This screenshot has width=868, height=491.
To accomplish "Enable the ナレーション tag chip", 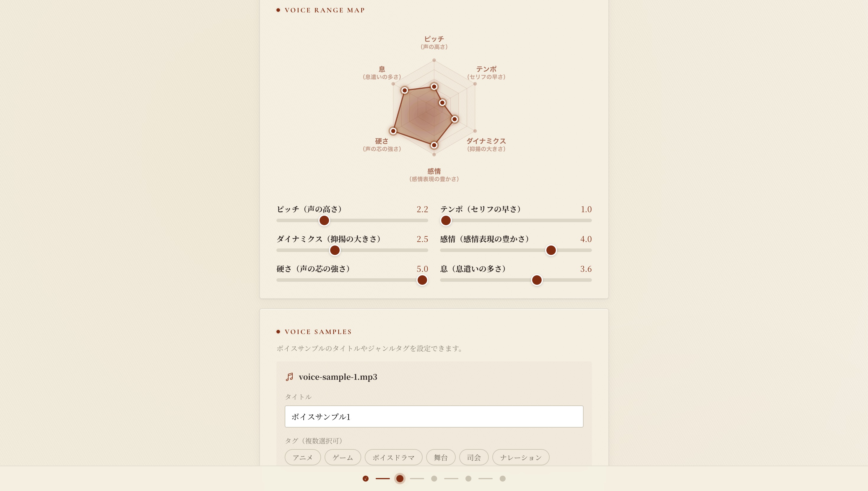I will pyautogui.click(x=521, y=457).
